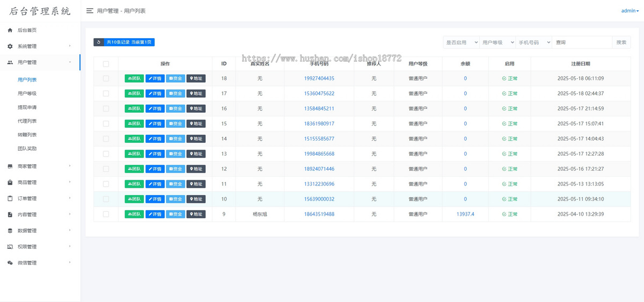Open the admin account dropdown
The image size is (644, 302).
pos(630,11)
